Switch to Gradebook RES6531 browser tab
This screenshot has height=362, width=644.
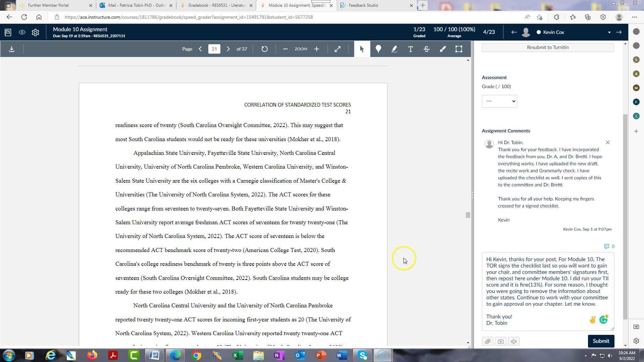(217, 5)
